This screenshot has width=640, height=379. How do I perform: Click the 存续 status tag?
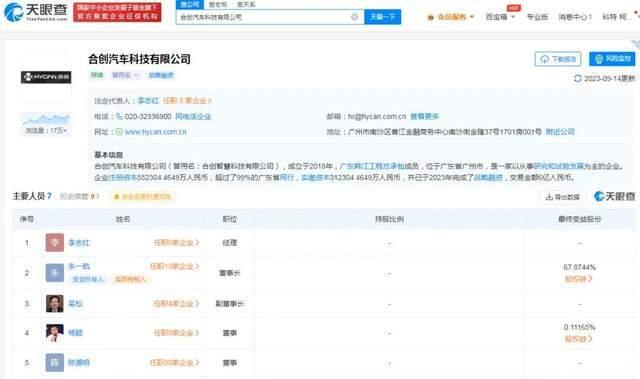(97, 75)
